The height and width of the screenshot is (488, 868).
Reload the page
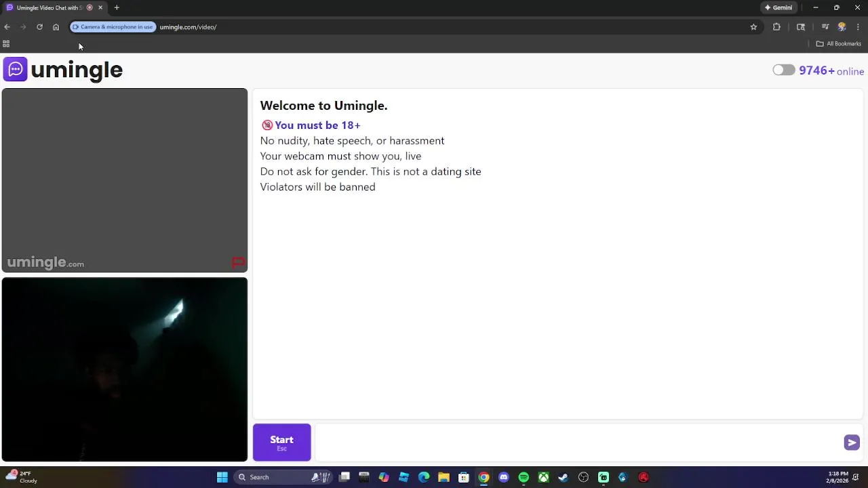(39, 27)
